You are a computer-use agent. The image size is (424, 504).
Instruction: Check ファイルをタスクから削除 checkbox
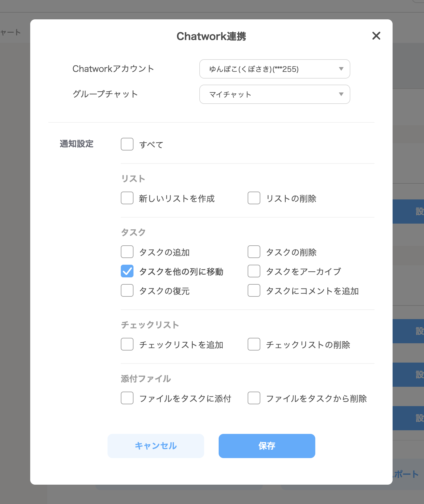click(254, 398)
